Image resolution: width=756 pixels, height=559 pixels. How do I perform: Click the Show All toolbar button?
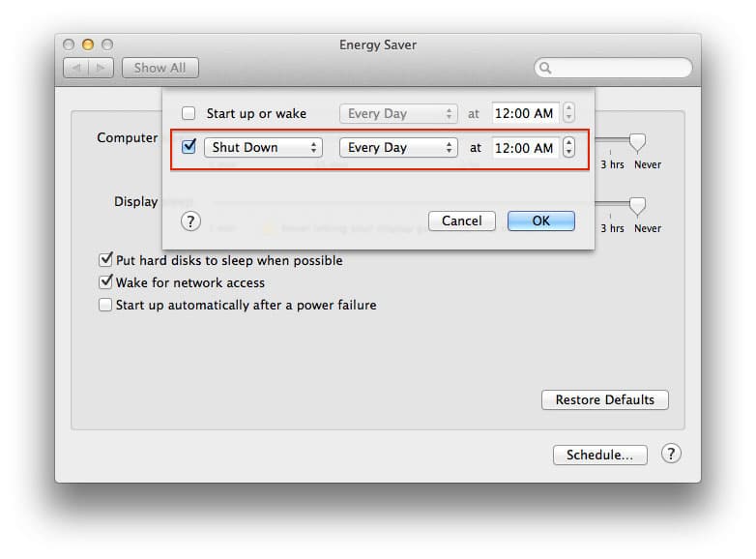(160, 68)
